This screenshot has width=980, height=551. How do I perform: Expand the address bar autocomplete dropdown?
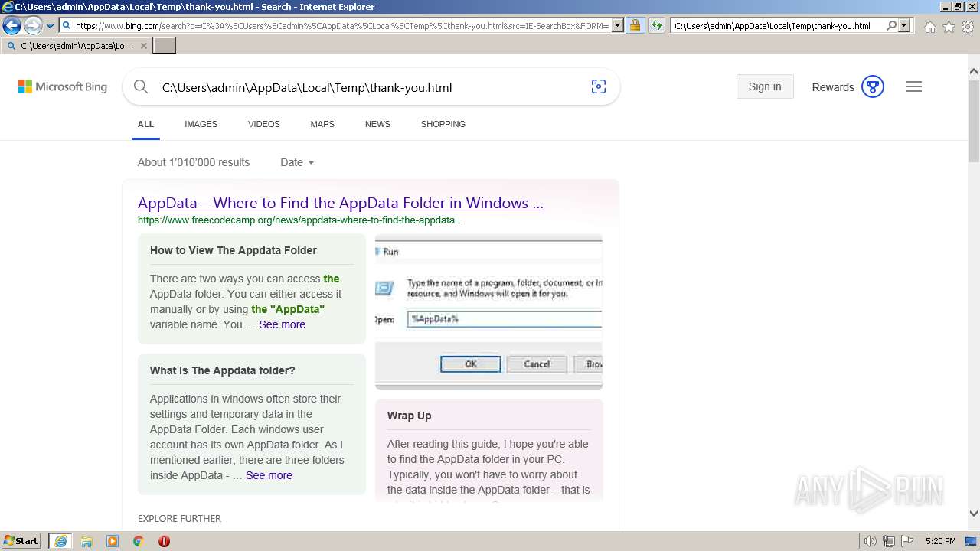[x=617, y=25]
